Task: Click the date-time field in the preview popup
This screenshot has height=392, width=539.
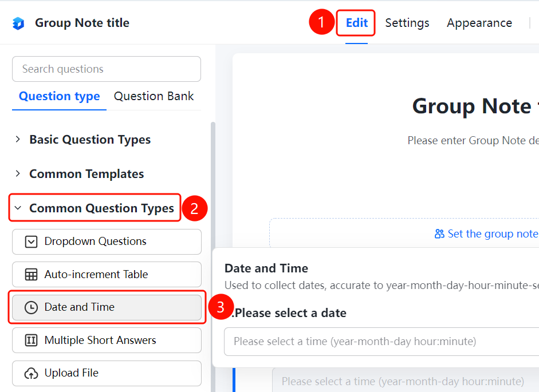Action: [381, 342]
